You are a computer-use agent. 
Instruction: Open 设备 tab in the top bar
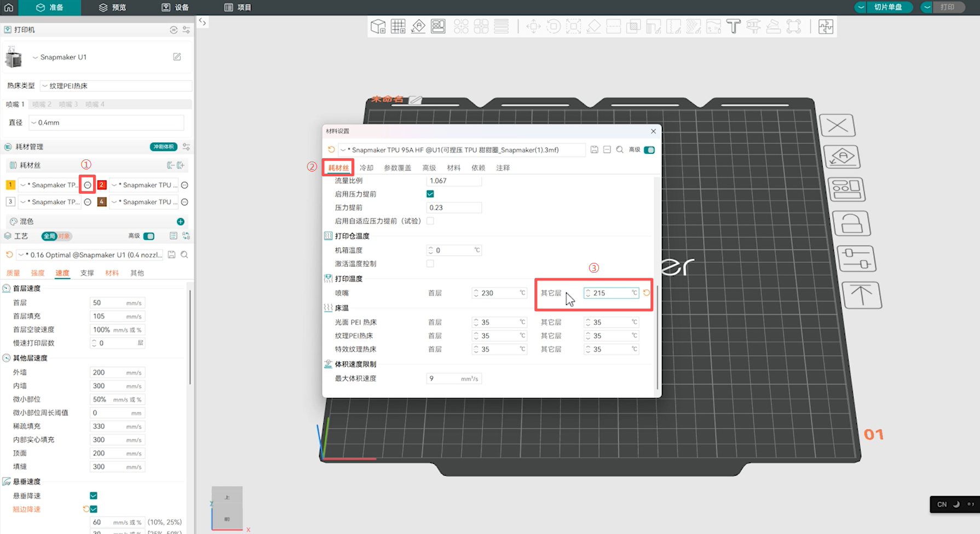coord(175,7)
